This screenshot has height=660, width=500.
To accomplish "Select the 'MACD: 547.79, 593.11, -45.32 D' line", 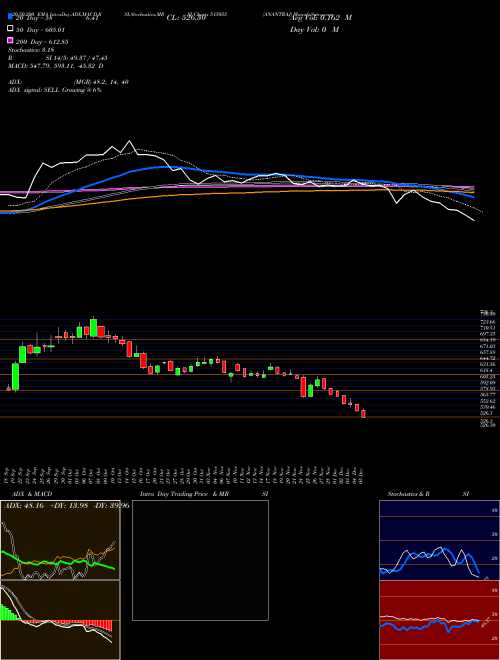I will pos(56,66).
